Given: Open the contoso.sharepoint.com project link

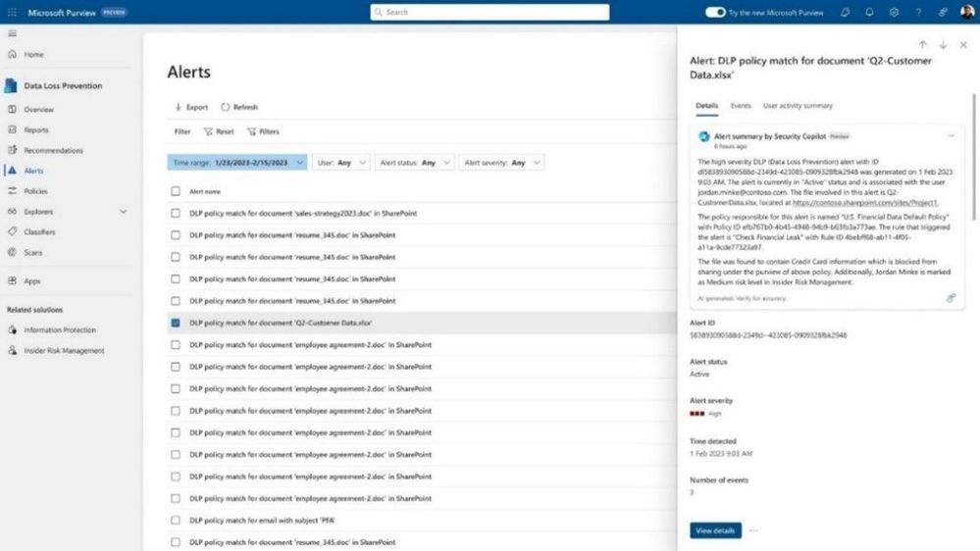Looking at the screenshot, I should (x=865, y=202).
